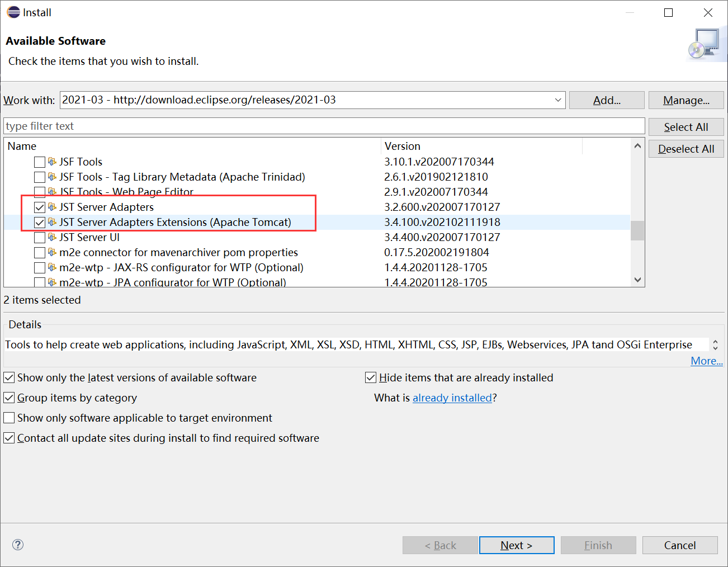
Task: Toggle Group items by category option
Action: 9,398
